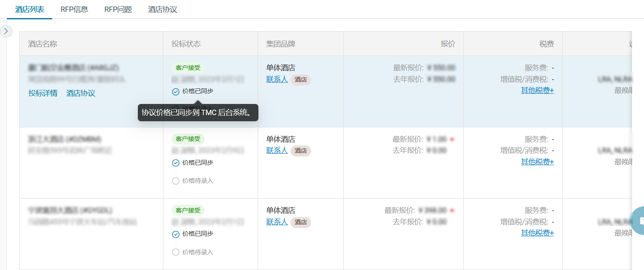Open the chat bubble widget at right edge

pyautogui.click(x=637, y=221)
